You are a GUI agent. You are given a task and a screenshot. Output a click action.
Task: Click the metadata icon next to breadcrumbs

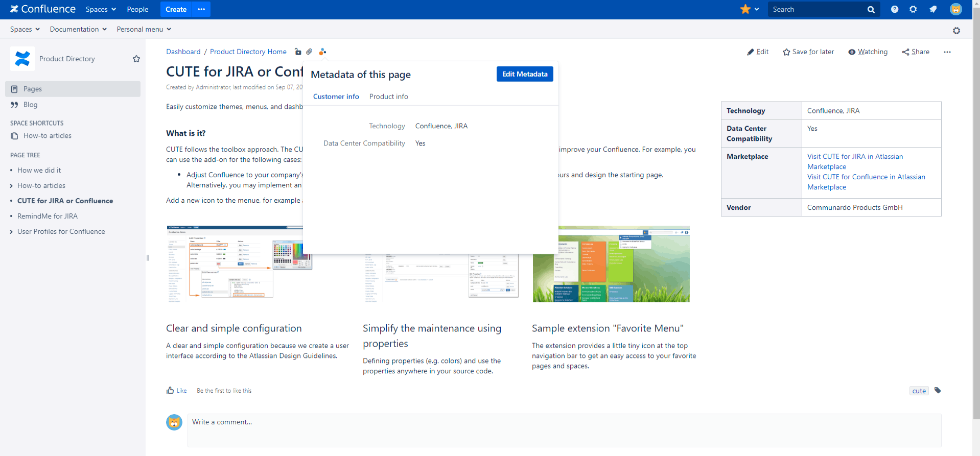[x=322, y=52]
